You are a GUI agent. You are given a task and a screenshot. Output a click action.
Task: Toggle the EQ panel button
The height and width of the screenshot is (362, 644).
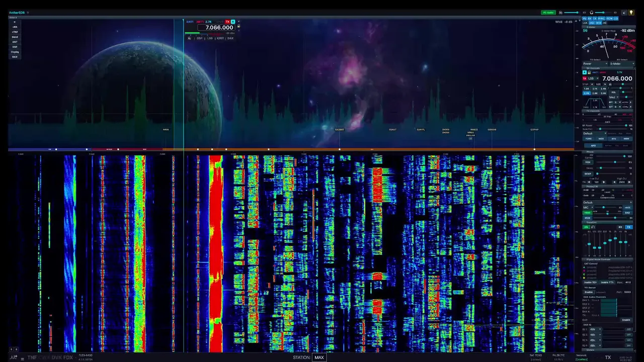[x=616, y=19]
